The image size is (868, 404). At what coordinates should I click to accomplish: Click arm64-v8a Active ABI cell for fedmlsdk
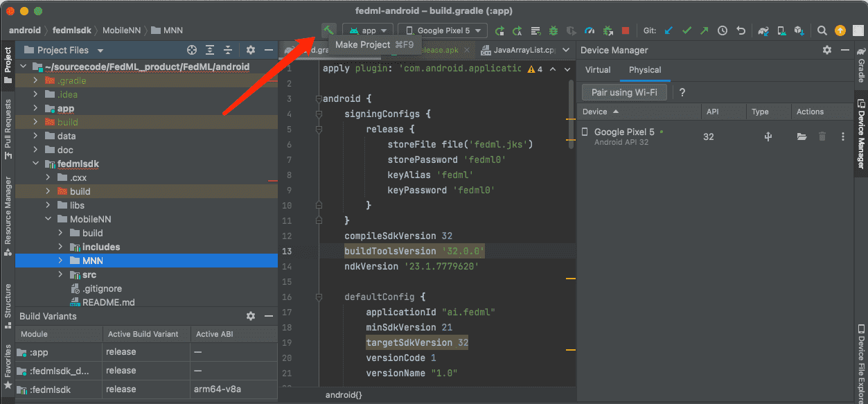pos(234,389)
